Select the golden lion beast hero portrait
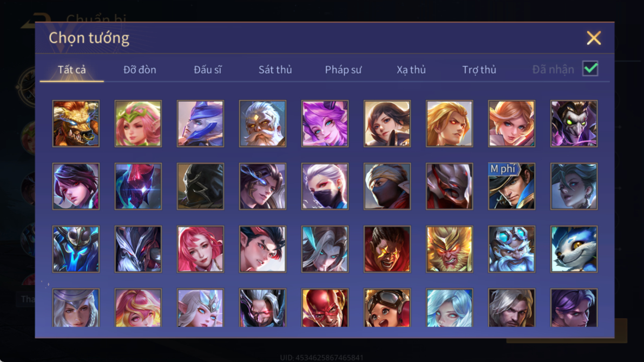Image resolution: width=644 pixels, height=362 pixels. point(76,123)
